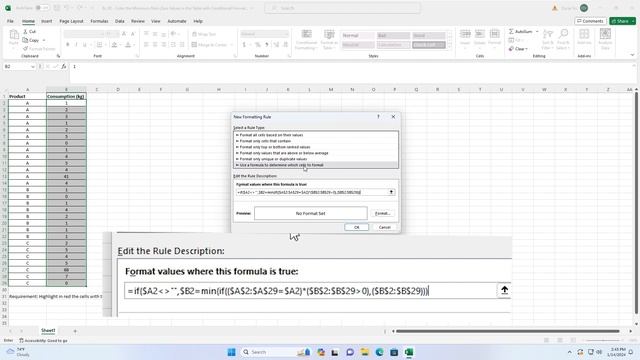
Task: Toggle underline formatting
Action: [x=84, y=44]
